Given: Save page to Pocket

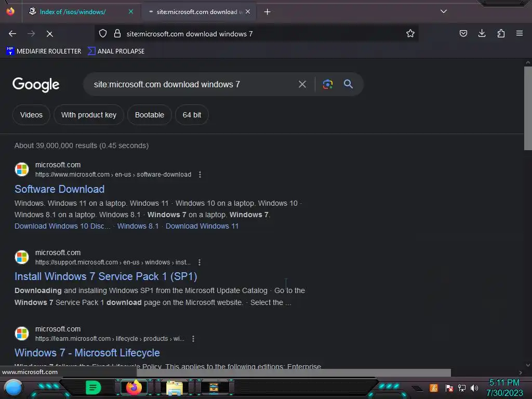Looking at the screenshot, I should click(x=463, y=33).
